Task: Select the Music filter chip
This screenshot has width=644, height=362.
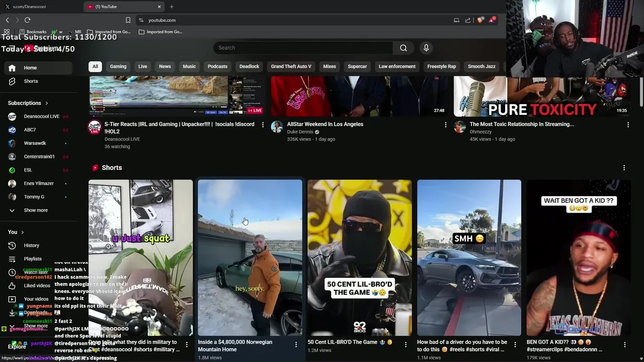Action: (x=189, y=66)
